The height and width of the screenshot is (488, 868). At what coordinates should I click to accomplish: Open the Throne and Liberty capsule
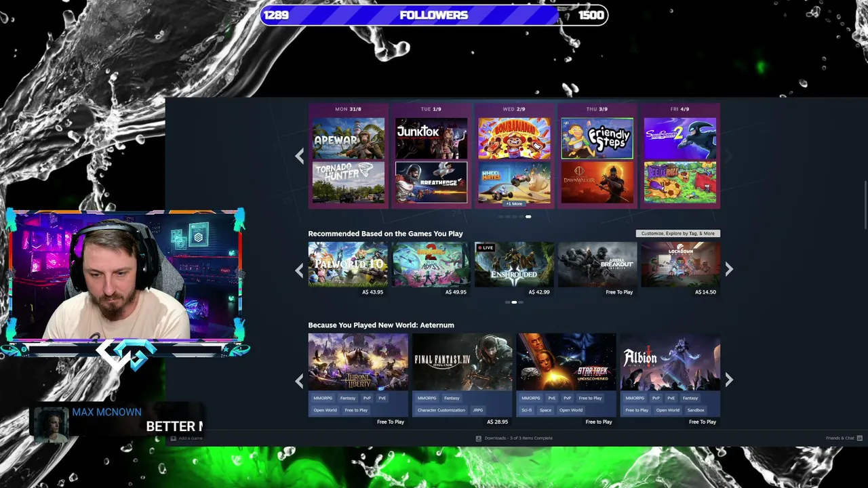358,362
